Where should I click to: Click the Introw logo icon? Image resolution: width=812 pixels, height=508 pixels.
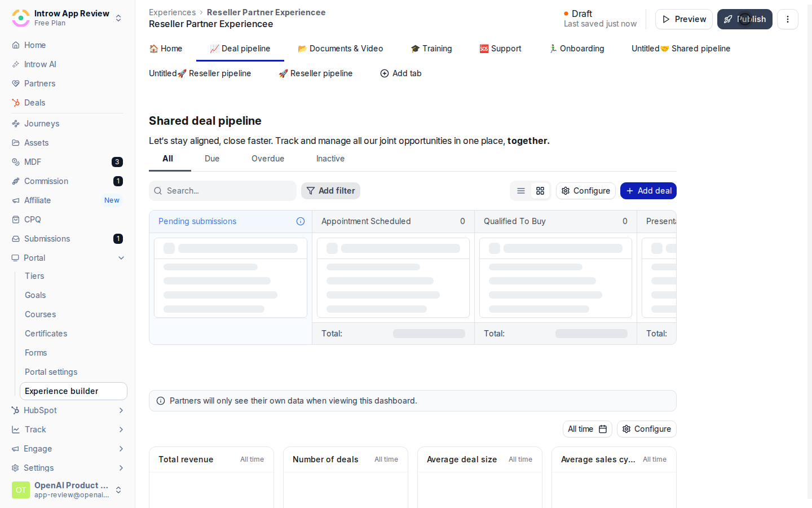[21, 18]
